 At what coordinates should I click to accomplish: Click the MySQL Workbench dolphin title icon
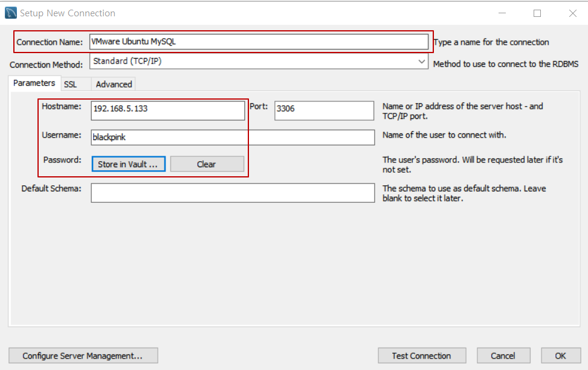click(10, 13)
